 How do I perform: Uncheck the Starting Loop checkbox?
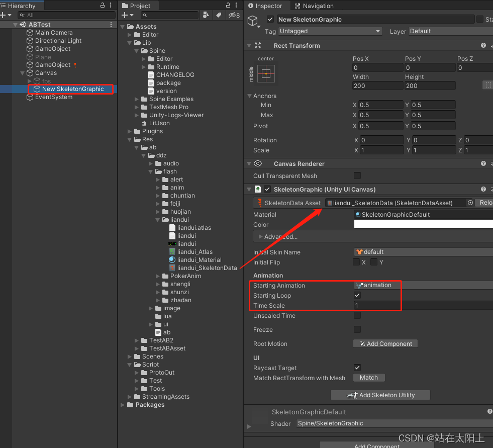pos(357,295)
